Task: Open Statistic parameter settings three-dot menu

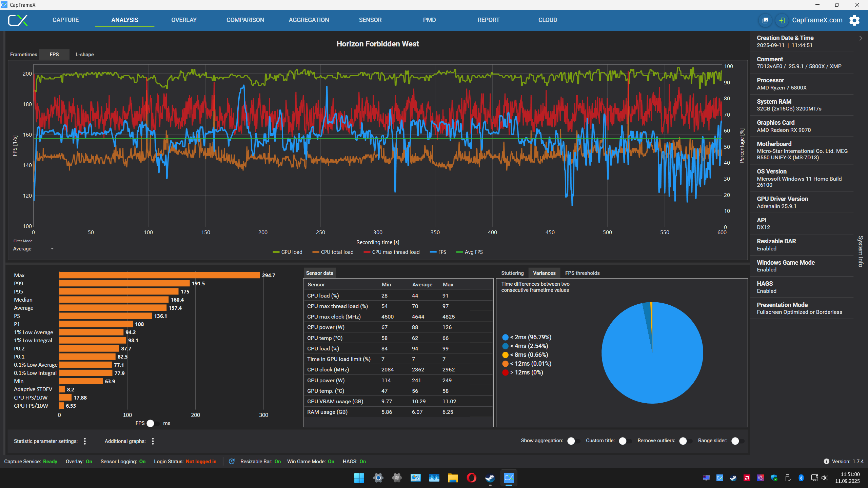Action: point(85,441)
